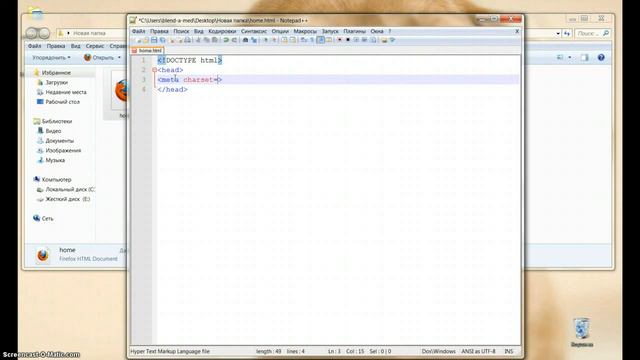640x360 pixels.
Task: Open Find dialog via the binoculars icon
Action: [246, 40]
